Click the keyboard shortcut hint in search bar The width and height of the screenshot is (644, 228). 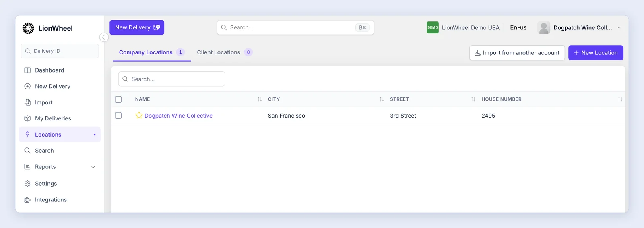tap(363, 27)
